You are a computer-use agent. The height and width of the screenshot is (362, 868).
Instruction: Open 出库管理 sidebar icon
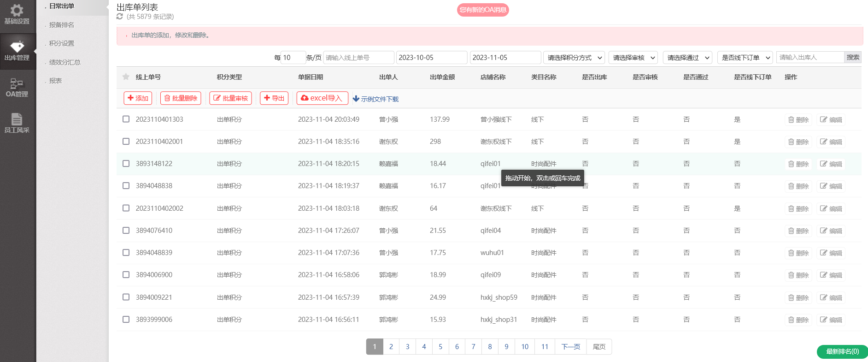click(x=17, y=47)
